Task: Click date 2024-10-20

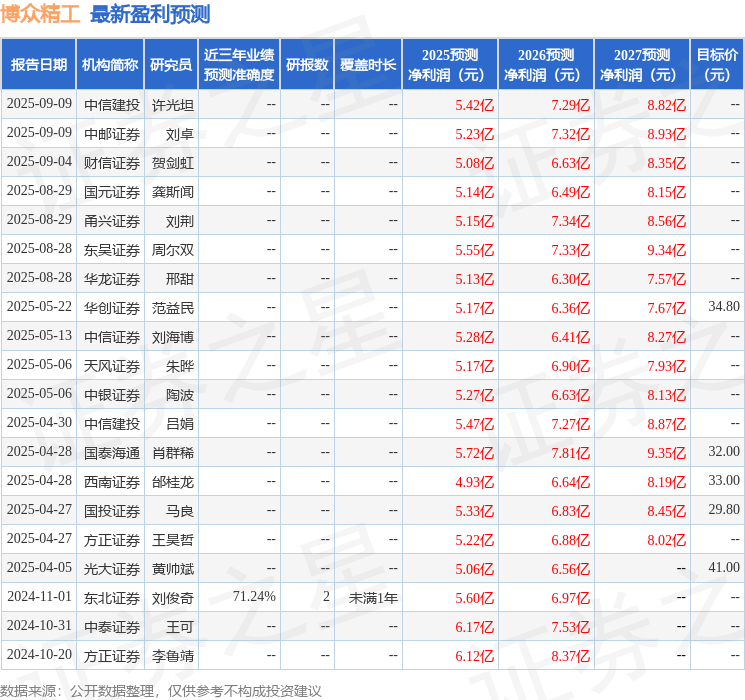Action: [x=39, y=655]
